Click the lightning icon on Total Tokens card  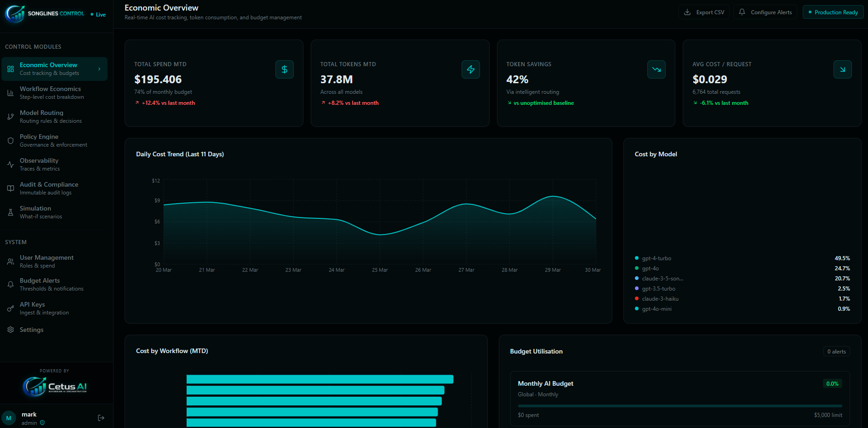471,69
